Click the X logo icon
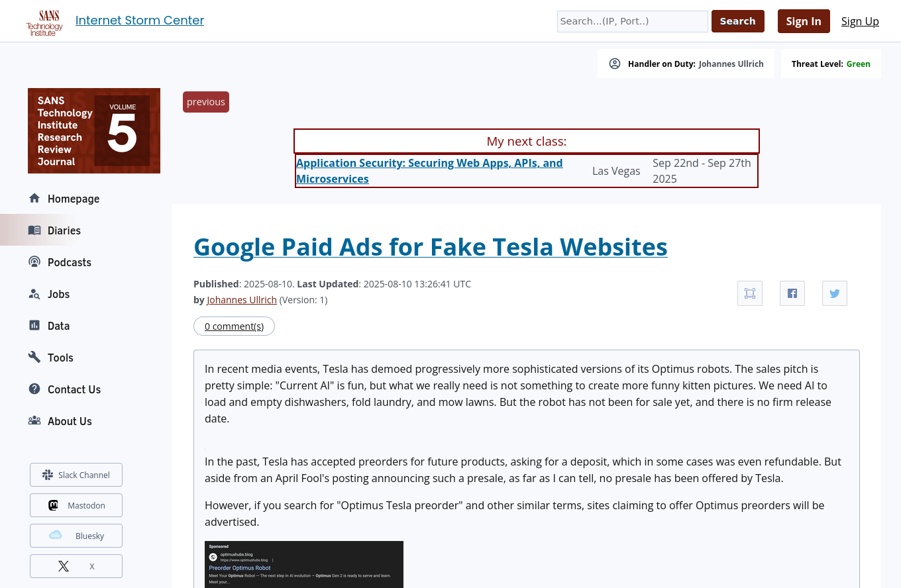The image size is (901, 588). coord(63,566)
